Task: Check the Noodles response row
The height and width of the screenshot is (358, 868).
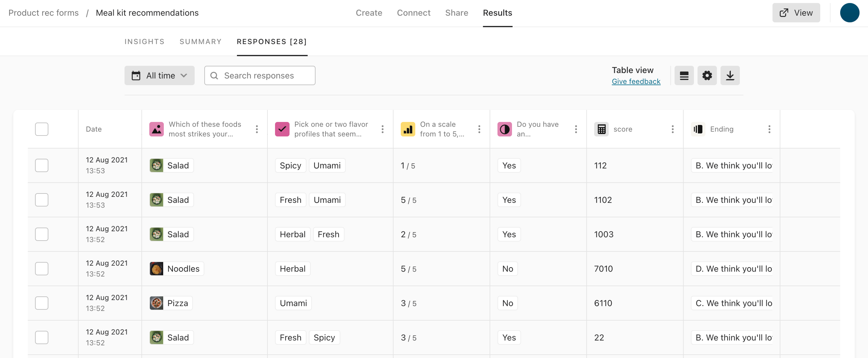Action: pos(42,269)
